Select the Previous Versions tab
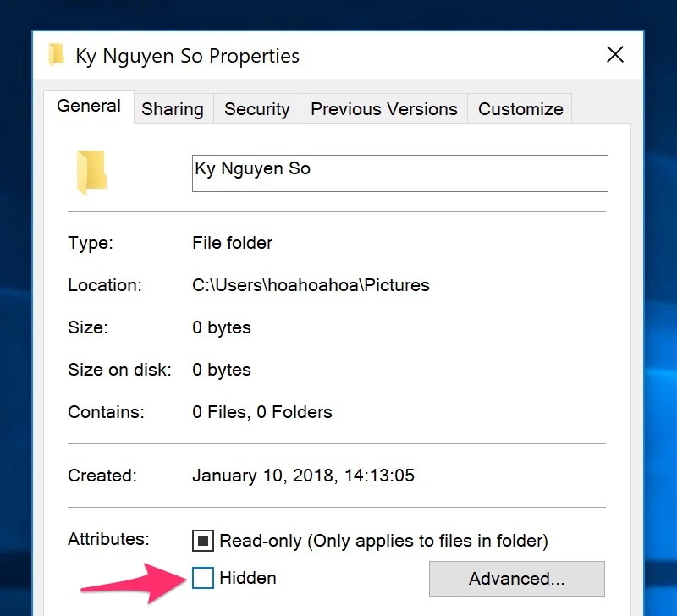 pos(383,108)
